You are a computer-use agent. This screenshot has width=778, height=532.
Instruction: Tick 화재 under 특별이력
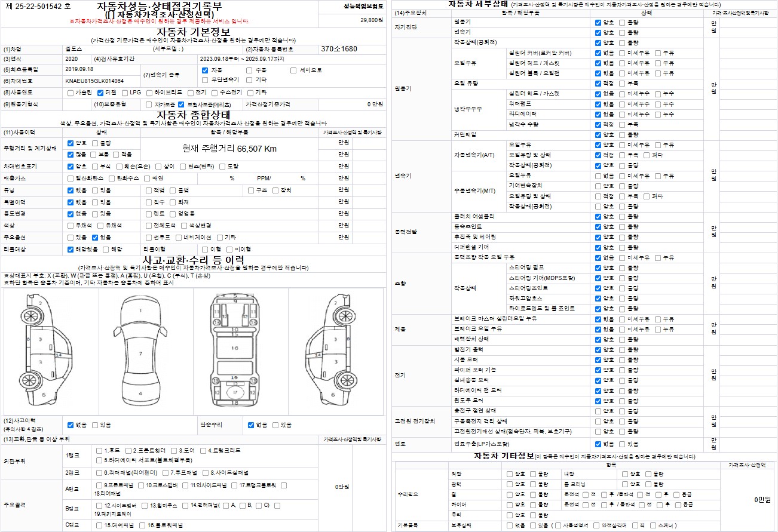173,202
